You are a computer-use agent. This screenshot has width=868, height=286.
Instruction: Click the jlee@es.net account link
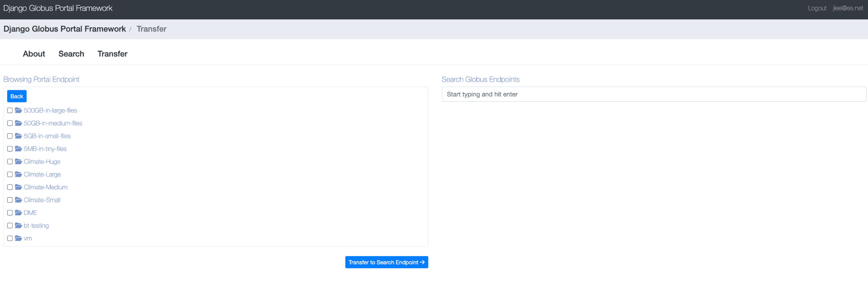[x=848, y=8]
